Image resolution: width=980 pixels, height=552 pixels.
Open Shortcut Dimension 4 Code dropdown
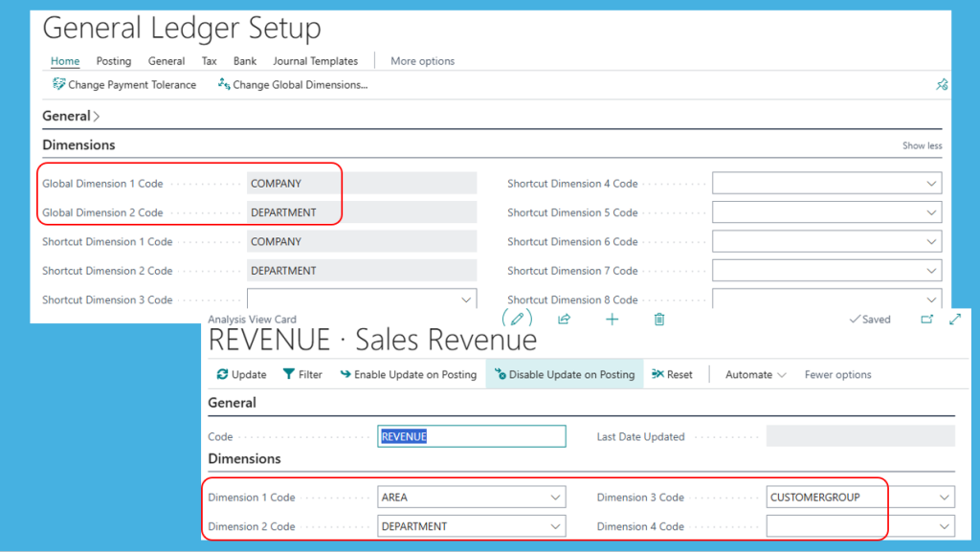(x=931, y=184)
